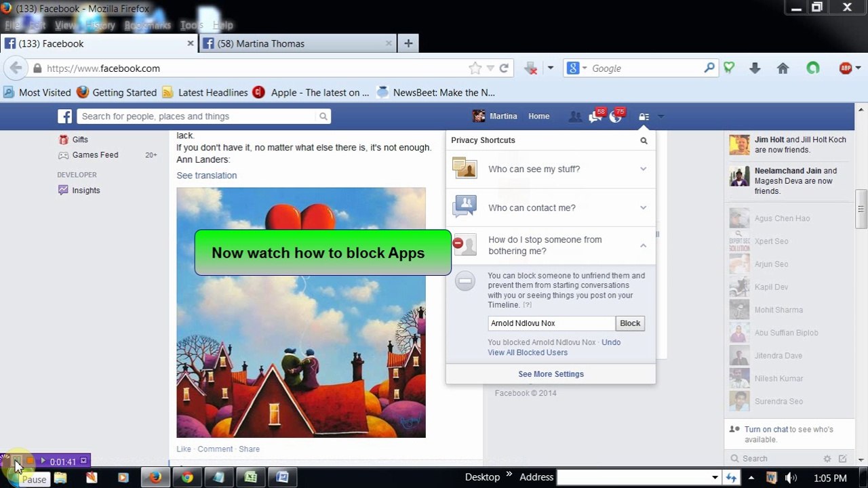Screen dimensions: 868x488
Task: Open Facebook account dropdown arrow
Action: [660, 117]
